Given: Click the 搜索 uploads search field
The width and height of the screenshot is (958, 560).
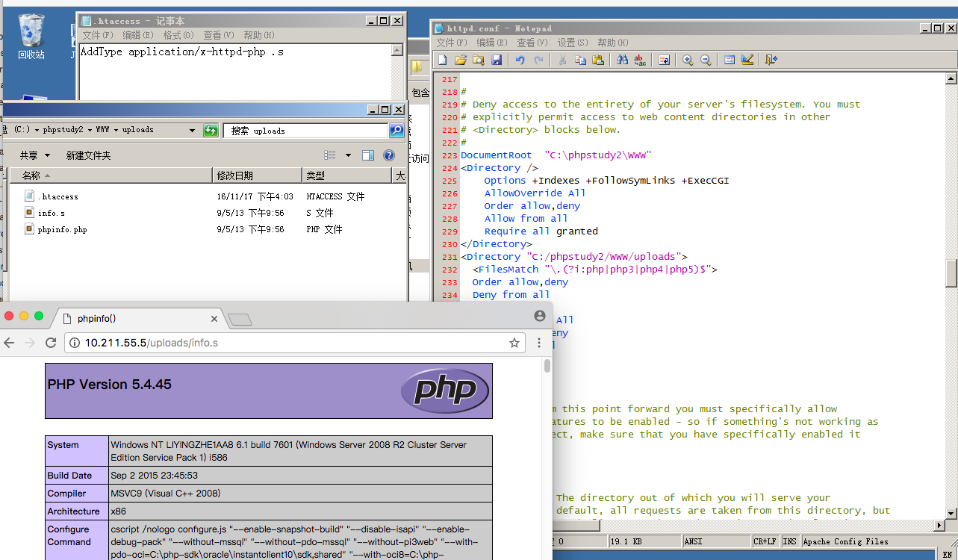Looking at the screenshot, I should click(x=306, y=131).
